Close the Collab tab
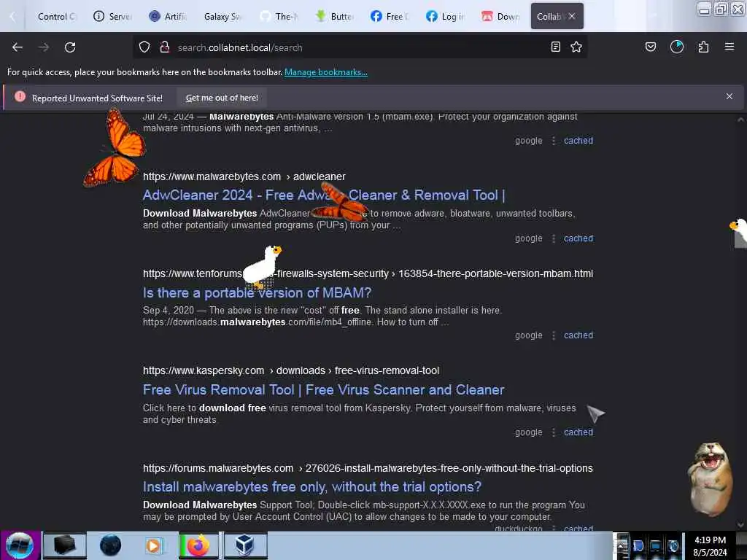The width and height of the screenshot is (747, 560). (x=572, y=16)
